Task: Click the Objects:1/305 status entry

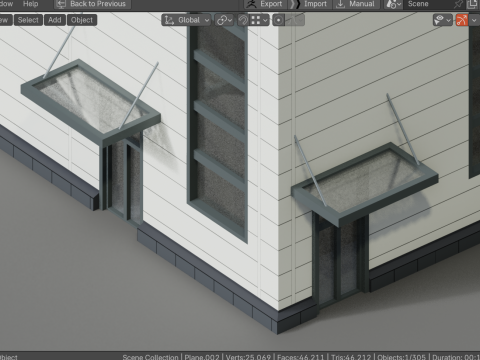Action: coord(401,357)
